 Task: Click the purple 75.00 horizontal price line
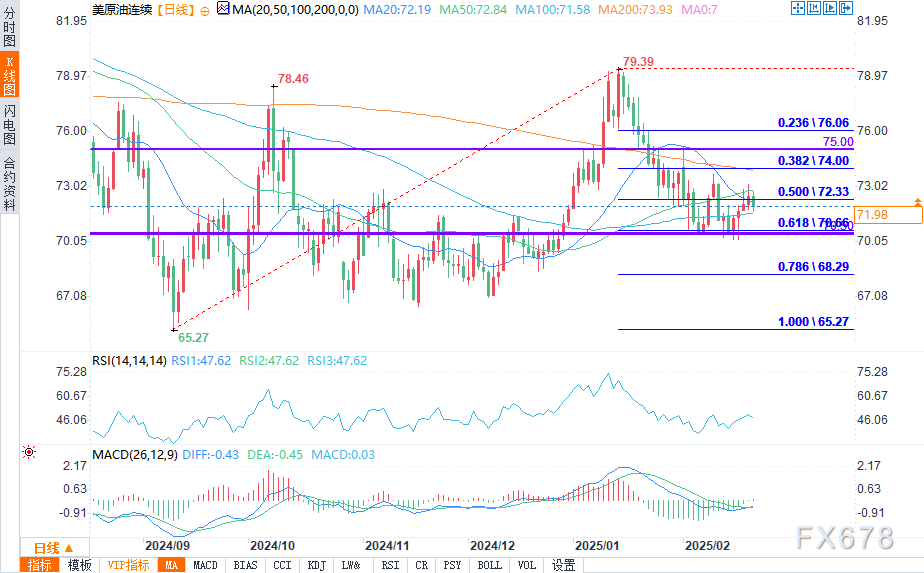click(x=400, y=149)
